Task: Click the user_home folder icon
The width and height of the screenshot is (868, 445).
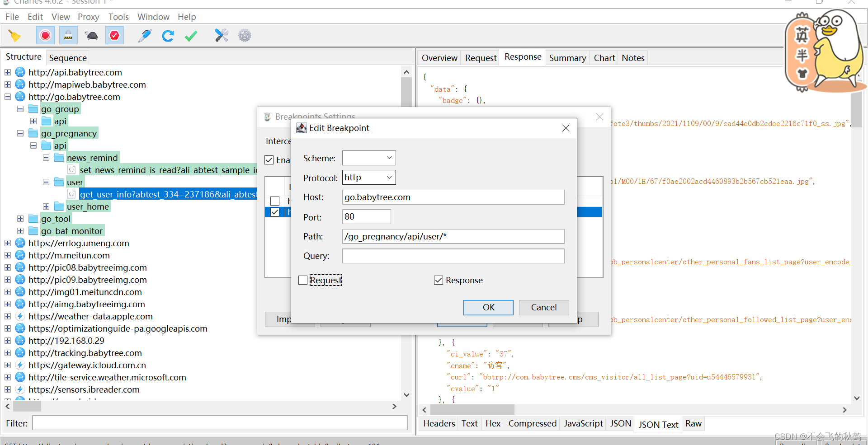Action: [x=59, y=206]
